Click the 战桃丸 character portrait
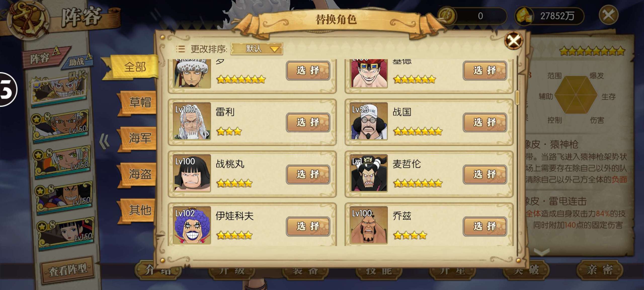 pos(192,173)
